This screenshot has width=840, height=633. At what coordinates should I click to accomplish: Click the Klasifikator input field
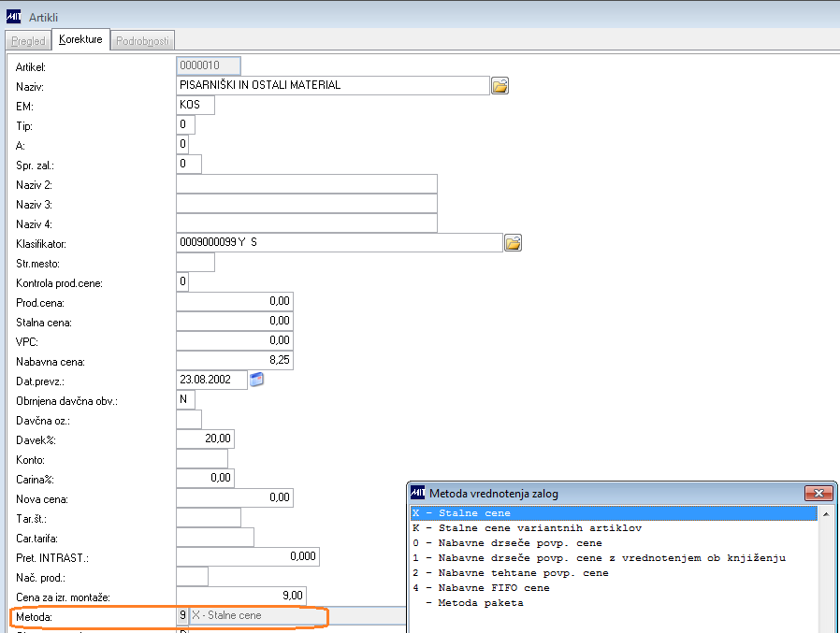pyautogui.click(x=340, y=242)
